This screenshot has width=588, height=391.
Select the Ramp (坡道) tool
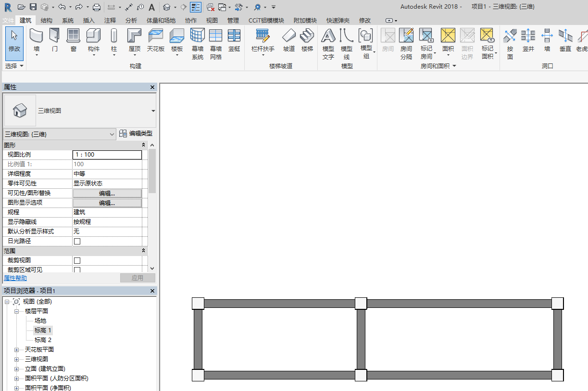tap(289, 40)
